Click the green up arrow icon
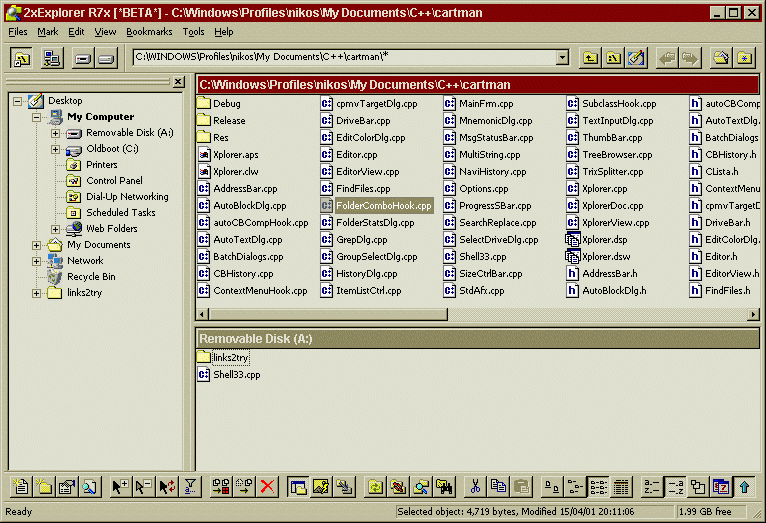Screen dimensions: 766x523 (x=743, y=487)
